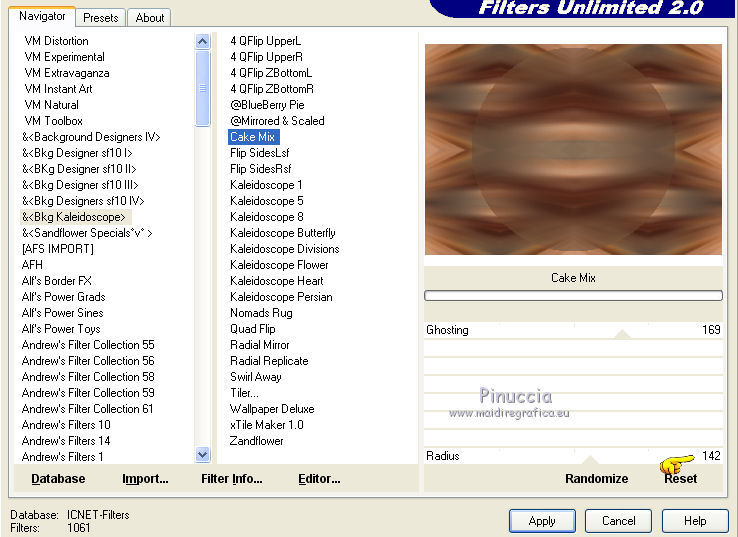
Task: Select Alf's Power Toys category
Action: tap(61, 329)
